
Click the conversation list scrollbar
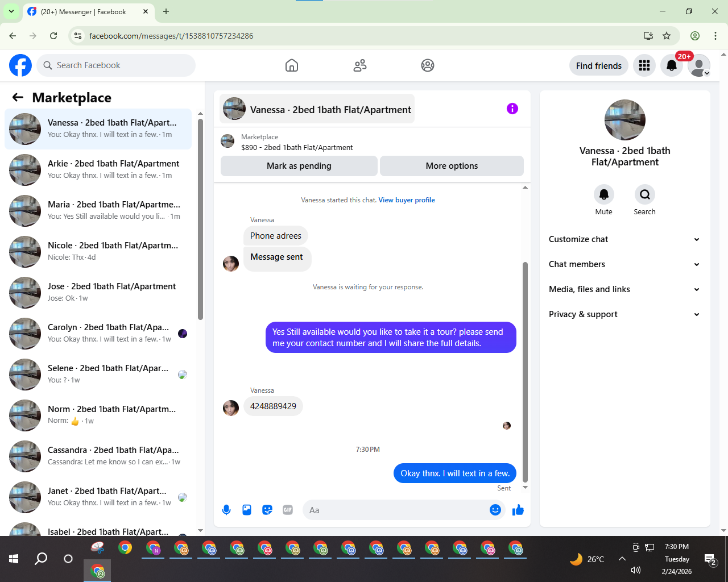[200, 219]
